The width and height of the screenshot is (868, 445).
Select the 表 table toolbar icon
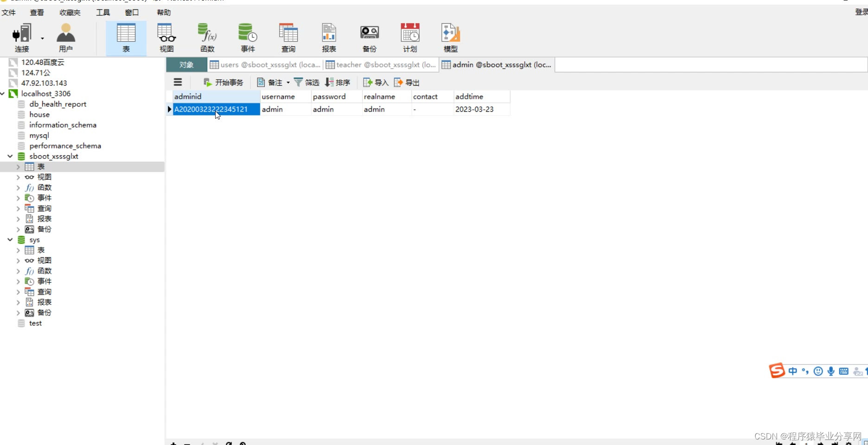126,38
